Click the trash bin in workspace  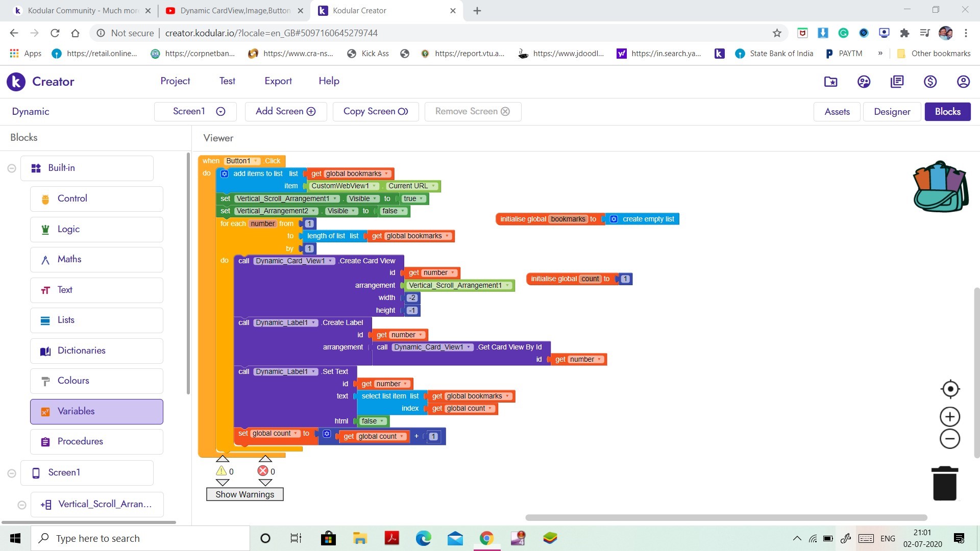945,483
